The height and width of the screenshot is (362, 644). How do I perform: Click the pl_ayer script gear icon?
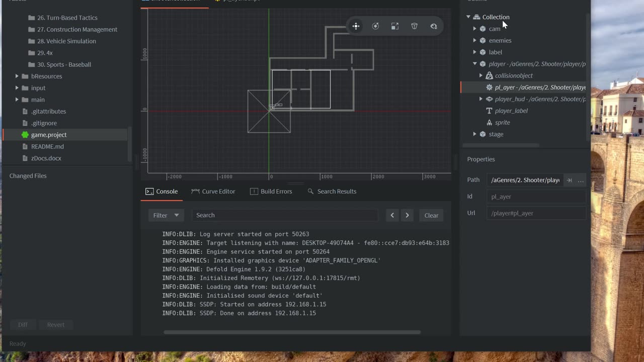(x=489, y=87)
